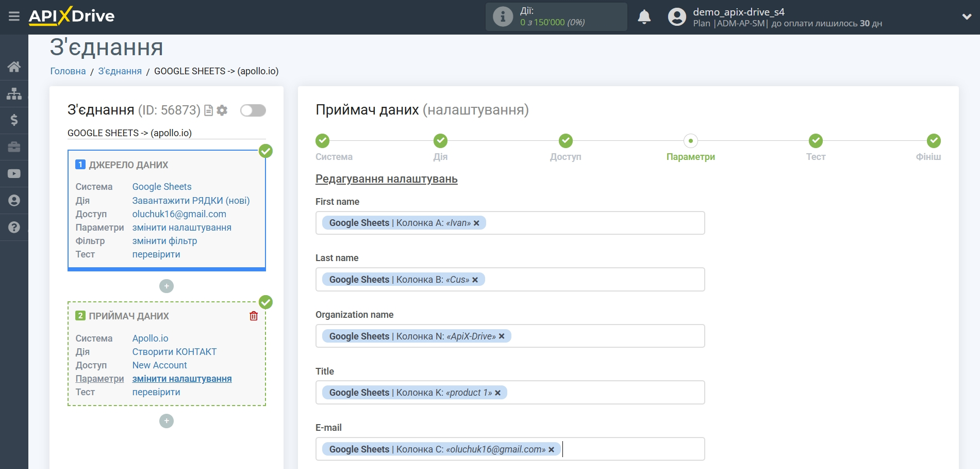
Task: Open the account dropdown chevron top right
Action: click(x=967, y=16)
